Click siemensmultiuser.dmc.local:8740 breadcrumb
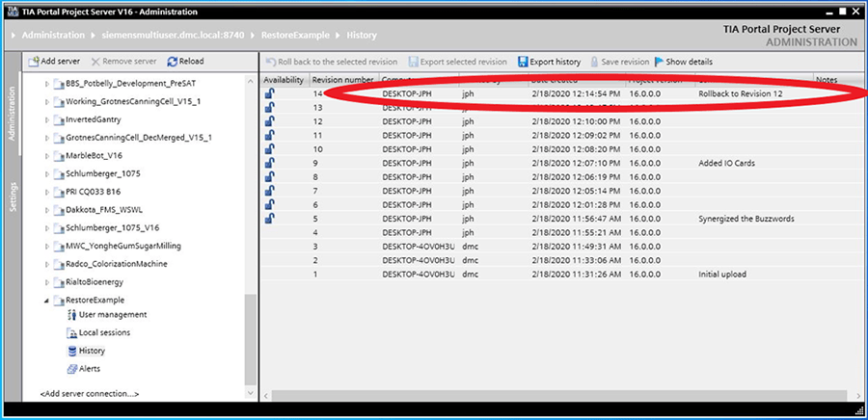 (x=174, y=35)
